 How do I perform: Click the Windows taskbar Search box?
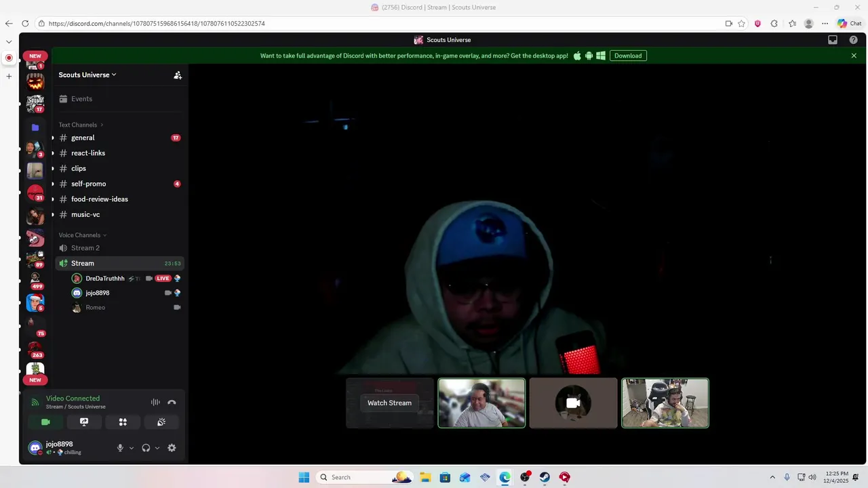364,477
